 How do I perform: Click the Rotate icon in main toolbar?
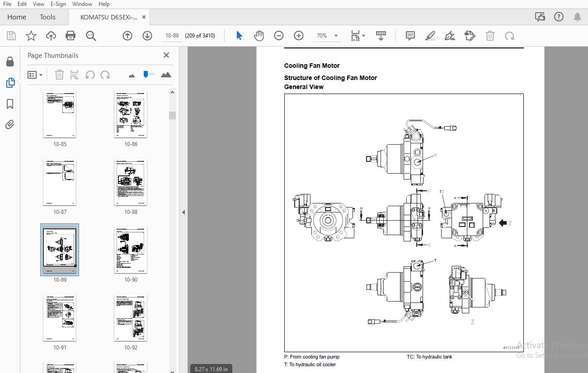[x=510, y=36]
